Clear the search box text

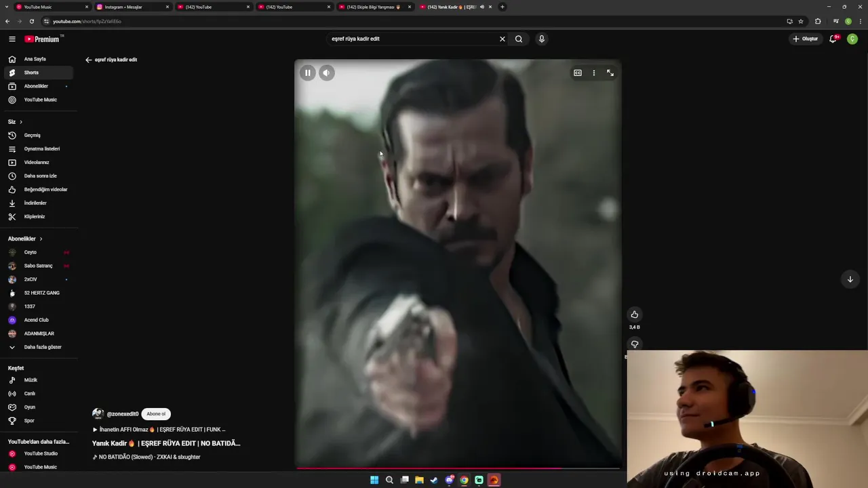tap(502, 39)
